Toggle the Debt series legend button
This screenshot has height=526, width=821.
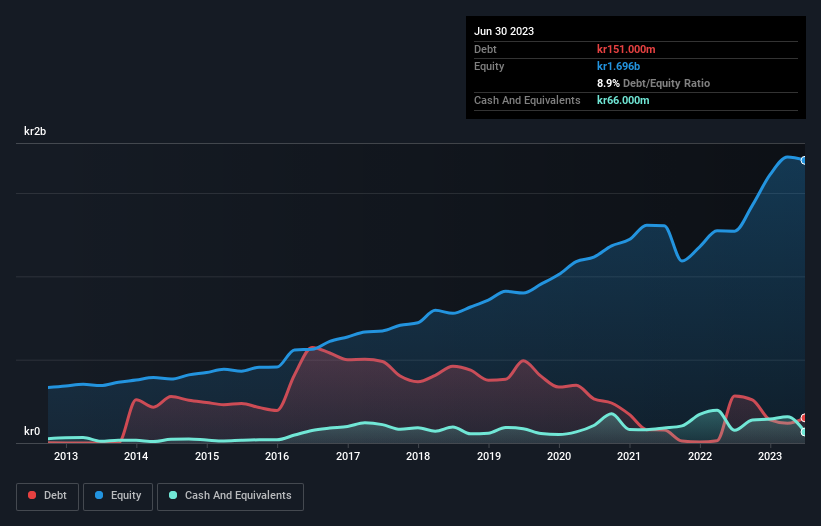tap(48, 496)
